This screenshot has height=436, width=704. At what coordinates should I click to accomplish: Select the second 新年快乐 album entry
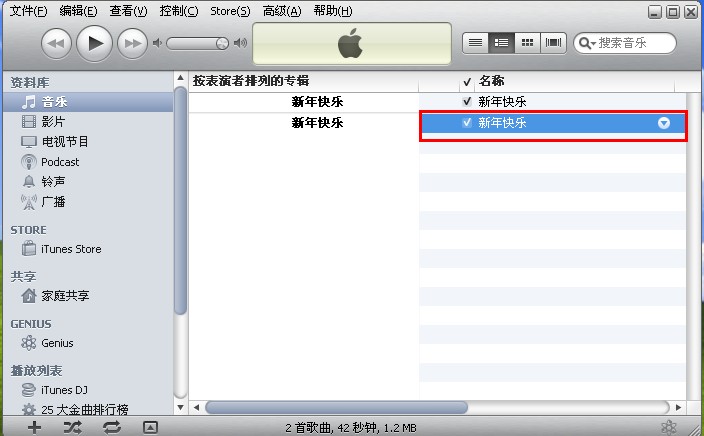[x=317, y=123]
